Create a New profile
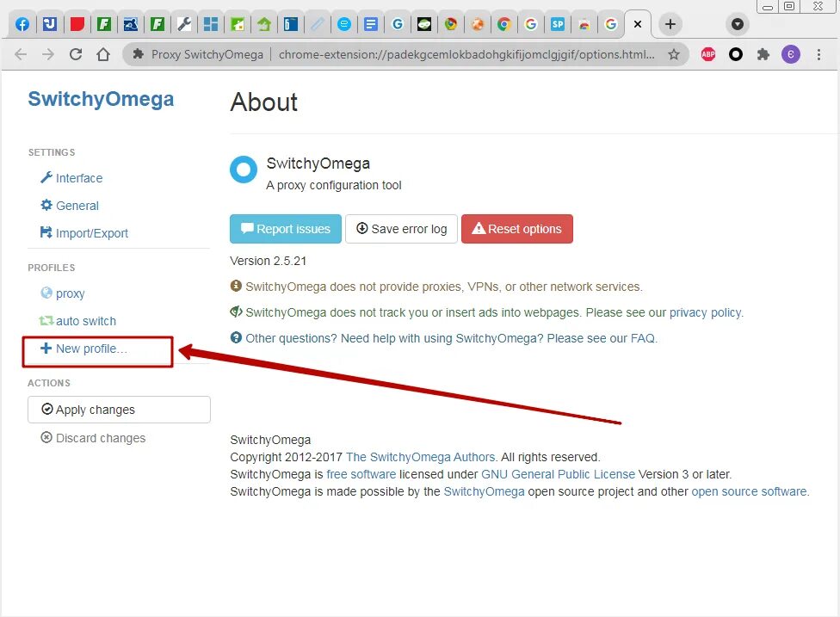The width and height of the screenshot is (840, 617). point(91,349)
